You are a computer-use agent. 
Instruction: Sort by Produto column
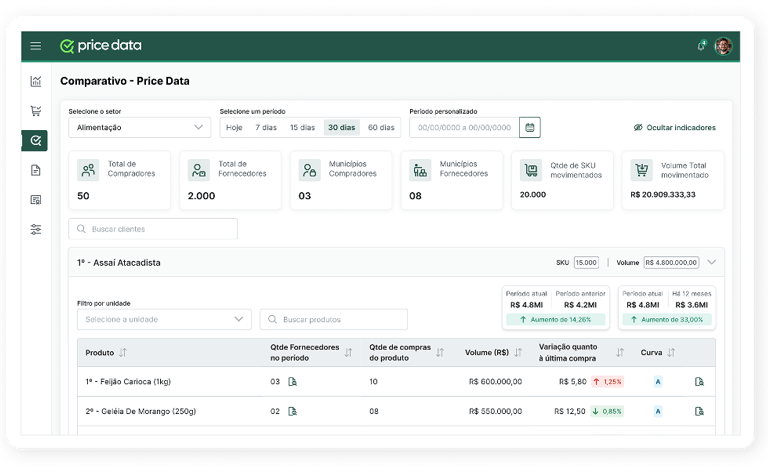pyautogui.click(x=123, y=353)
